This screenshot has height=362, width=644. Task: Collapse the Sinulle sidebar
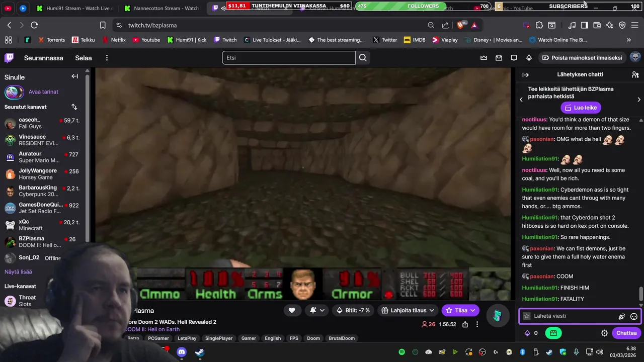(74, 76)
